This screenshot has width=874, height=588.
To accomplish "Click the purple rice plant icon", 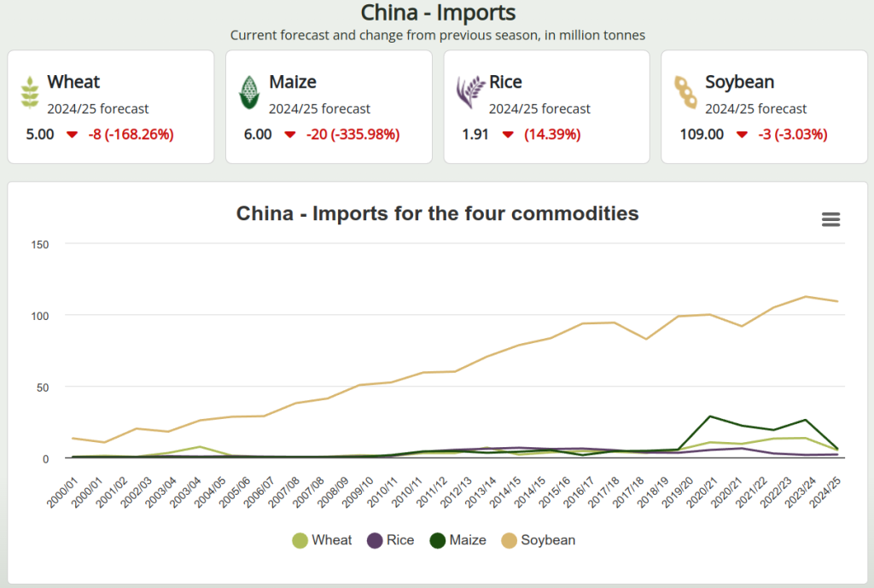I will tap(469, 91).
